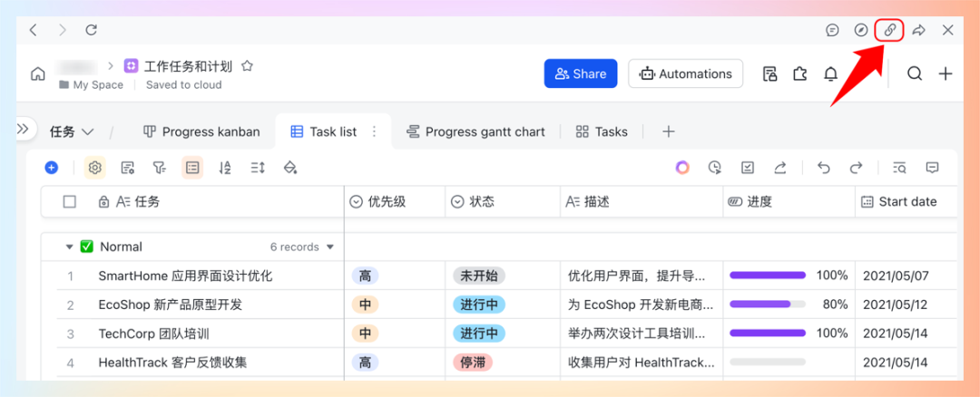Open notifications bell icon
The image size is (980, 397).
[x=830, y=74]
